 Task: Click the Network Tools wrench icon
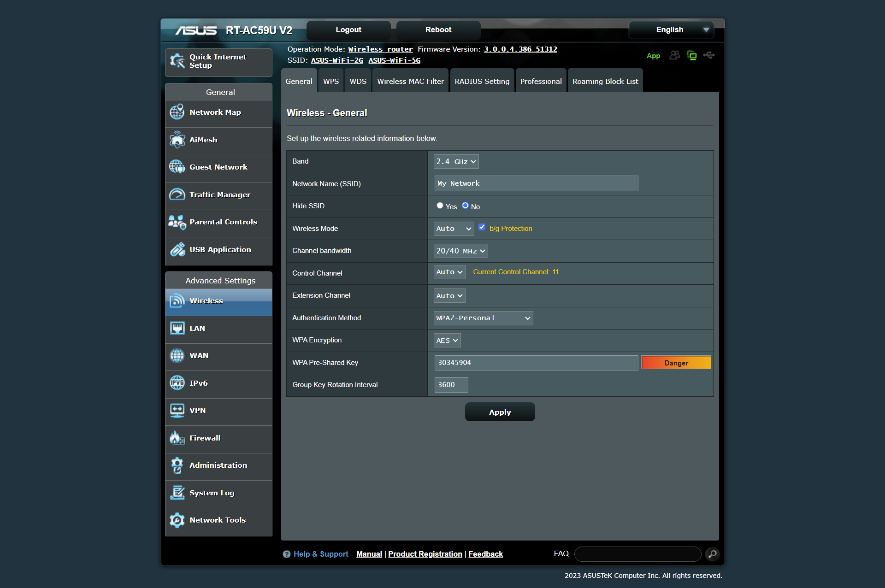tap(177, 520)
